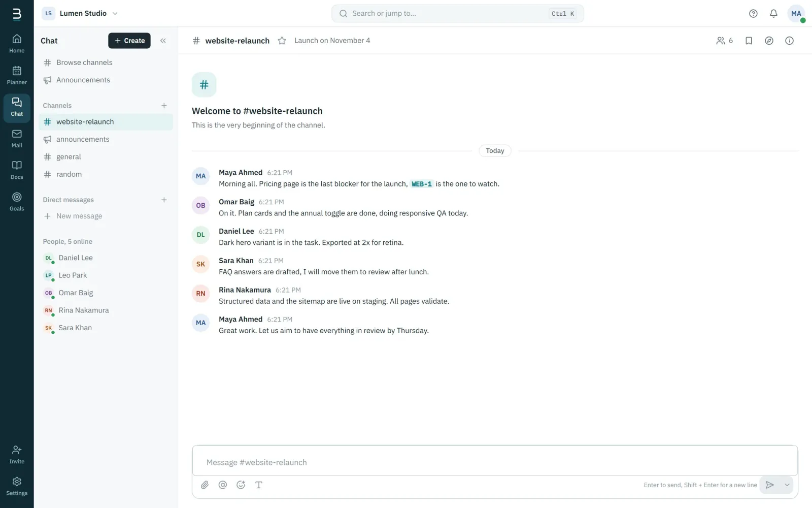Click the channel topic Launch on November 4

pos(332,41)
